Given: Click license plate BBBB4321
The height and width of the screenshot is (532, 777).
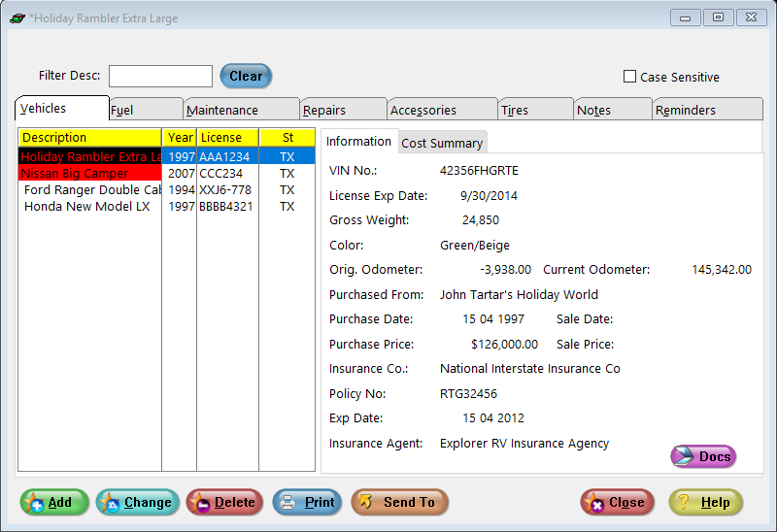Looking at the screenshot, I should coord(226,206).
